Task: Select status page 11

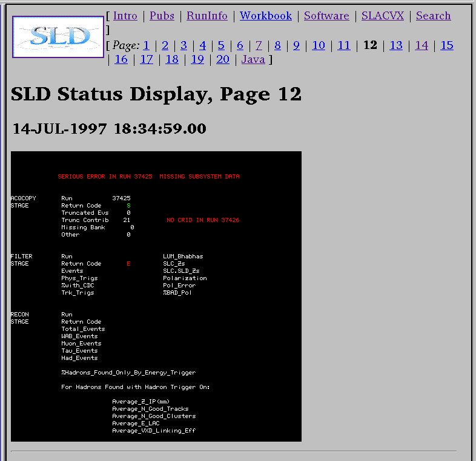Action: [344, 45]
